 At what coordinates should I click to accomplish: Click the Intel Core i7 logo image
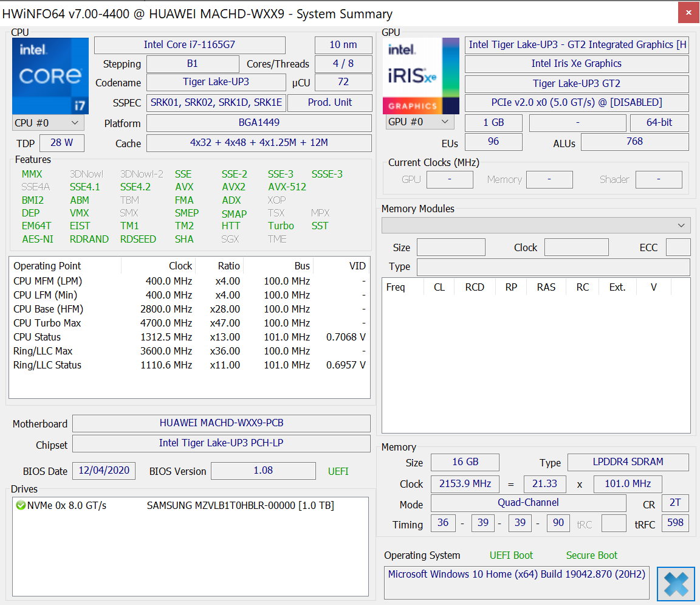[50, 76]
